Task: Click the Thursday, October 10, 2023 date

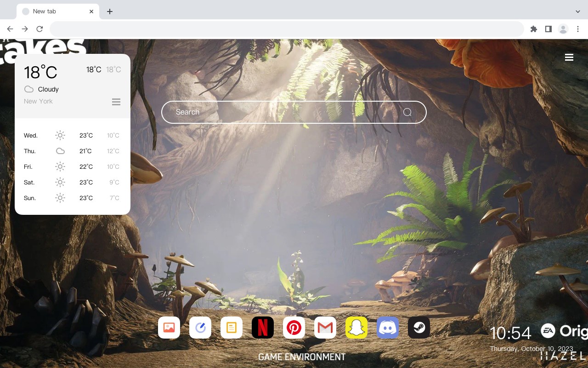Action: (x=531, y=349)
